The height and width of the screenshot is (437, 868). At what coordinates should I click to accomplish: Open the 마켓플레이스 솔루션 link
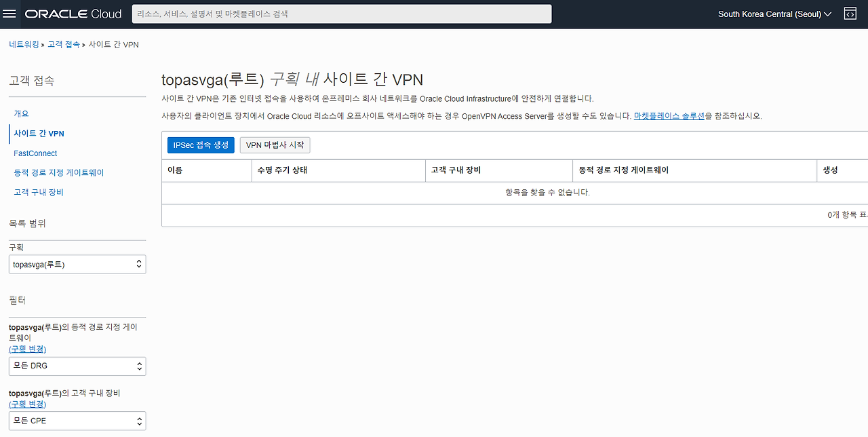pos(668,115)
